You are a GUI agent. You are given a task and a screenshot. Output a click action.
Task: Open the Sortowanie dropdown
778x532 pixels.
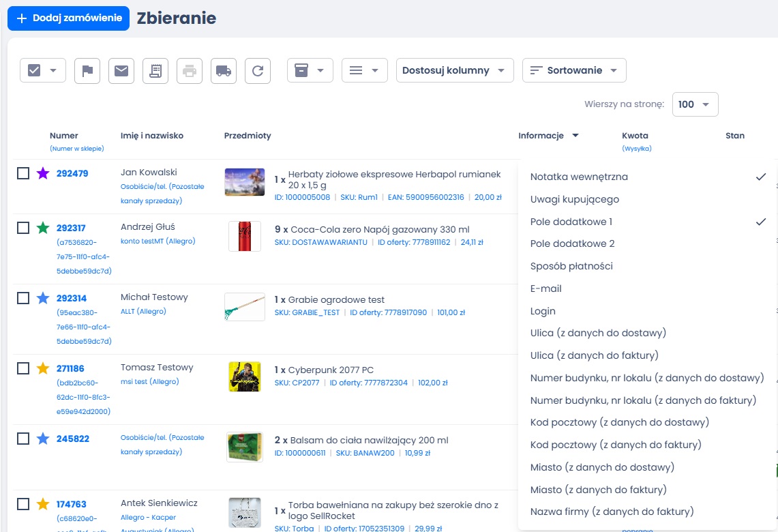(x=574, y=70)
